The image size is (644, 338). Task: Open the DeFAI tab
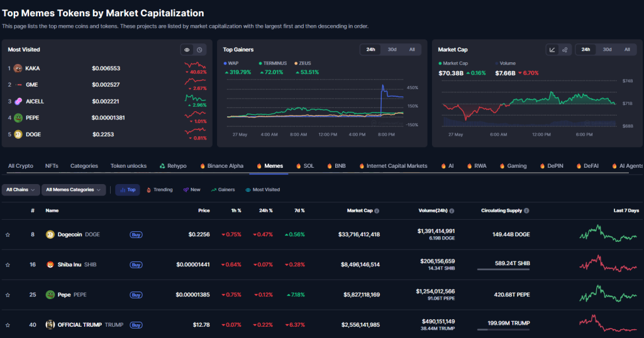click(587, 166)
